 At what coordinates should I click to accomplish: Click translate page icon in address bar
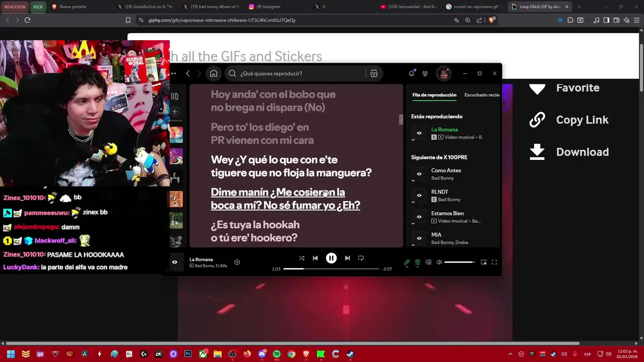[456, 20]
